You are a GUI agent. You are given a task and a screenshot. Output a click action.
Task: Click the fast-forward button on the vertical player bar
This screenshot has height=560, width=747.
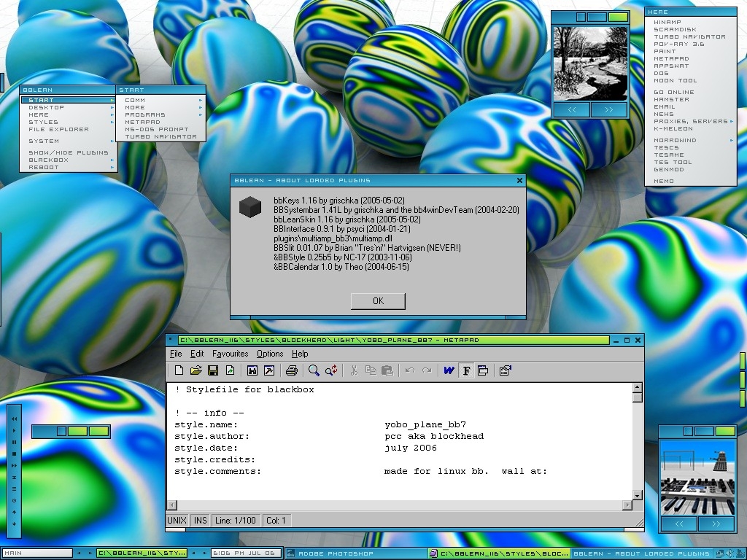coord(15,466)
